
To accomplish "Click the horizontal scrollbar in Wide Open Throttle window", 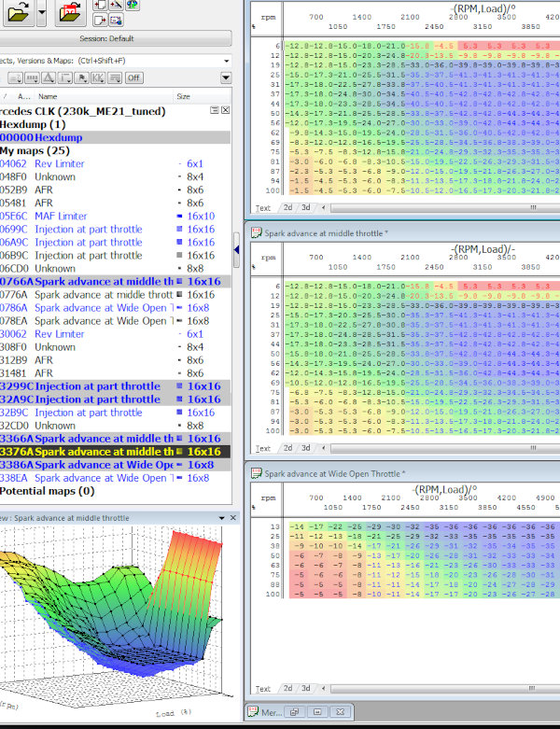I will (445, 688).
